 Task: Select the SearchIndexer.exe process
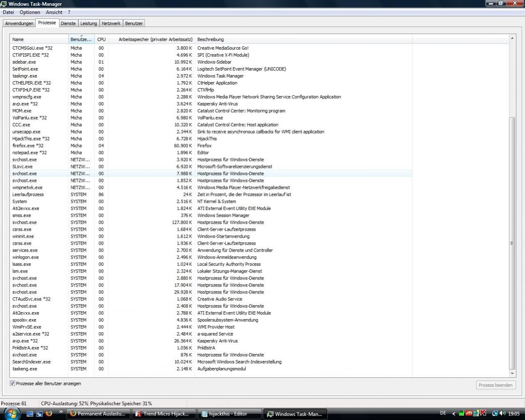point(211,362)
